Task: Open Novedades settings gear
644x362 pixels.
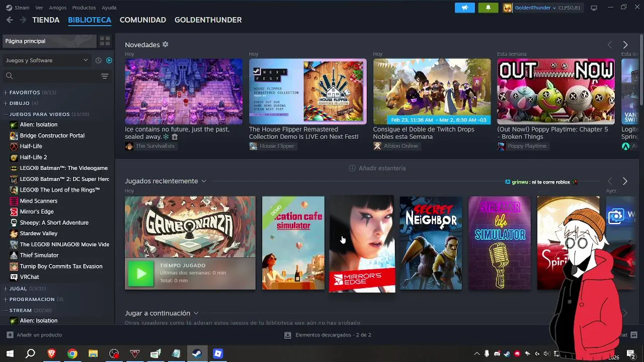Action: [165, 44]
